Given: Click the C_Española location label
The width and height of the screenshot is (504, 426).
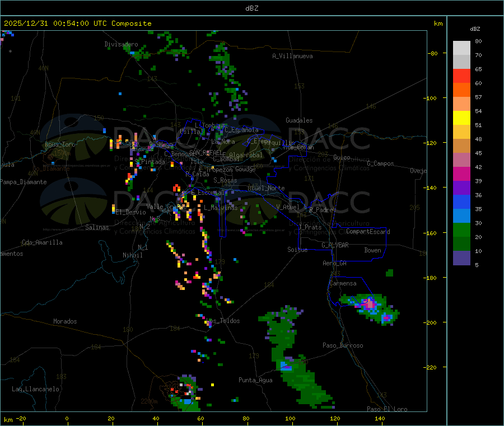Looking at the screenshot, I should point(242,130).
